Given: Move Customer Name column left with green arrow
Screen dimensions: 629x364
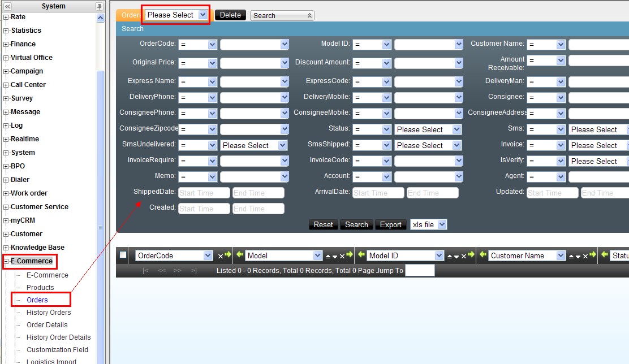Looking at the screenshot, I should click(482, 255).
